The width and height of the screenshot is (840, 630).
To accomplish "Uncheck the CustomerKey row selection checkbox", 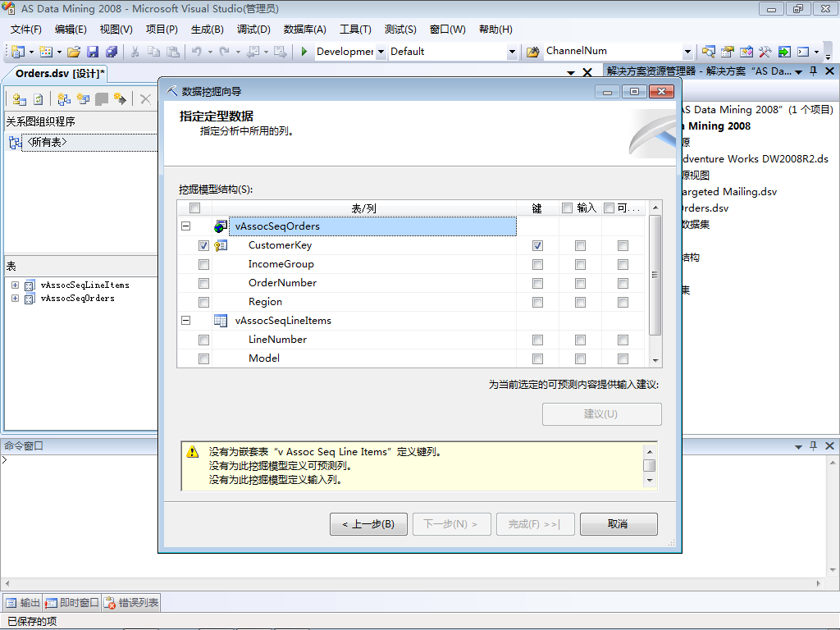I will point(203,245).
